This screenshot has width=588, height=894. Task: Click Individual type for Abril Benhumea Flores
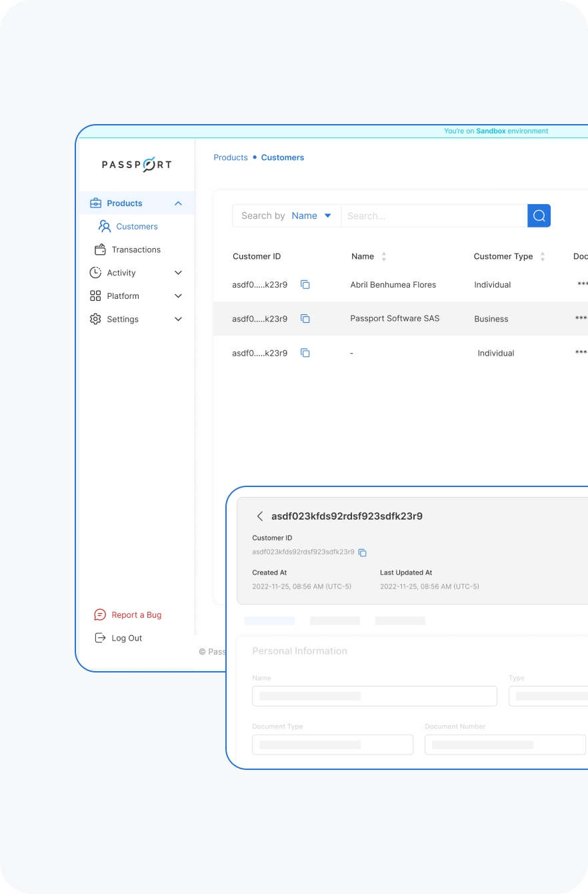[x=493, y=285]
